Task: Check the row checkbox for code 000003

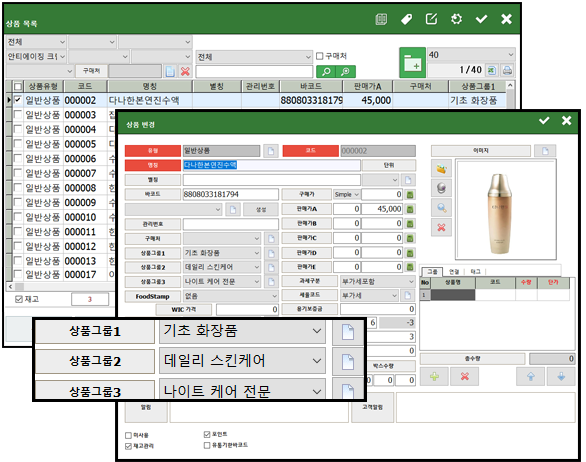Action: (x=18, y=114)
